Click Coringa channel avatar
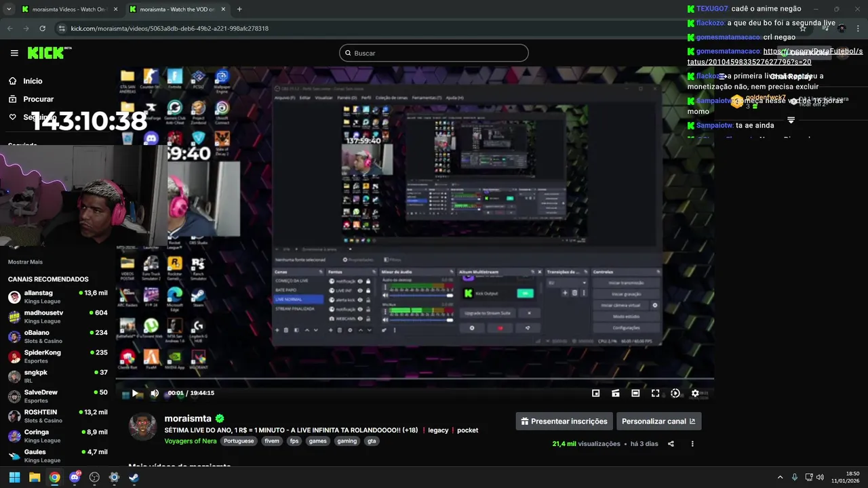 14,436
